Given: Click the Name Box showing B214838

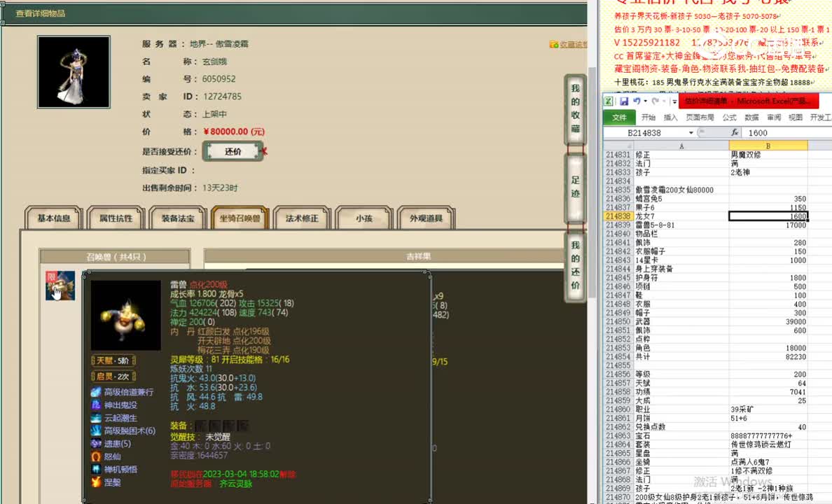Looking at the screenshot, I should pyautogui.click(x=644, y=132).
